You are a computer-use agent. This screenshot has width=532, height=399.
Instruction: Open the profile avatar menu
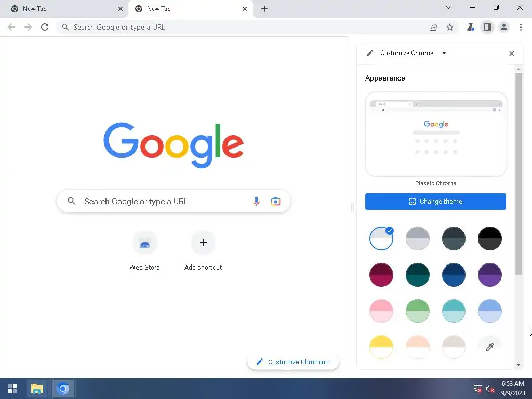(504, 27)
